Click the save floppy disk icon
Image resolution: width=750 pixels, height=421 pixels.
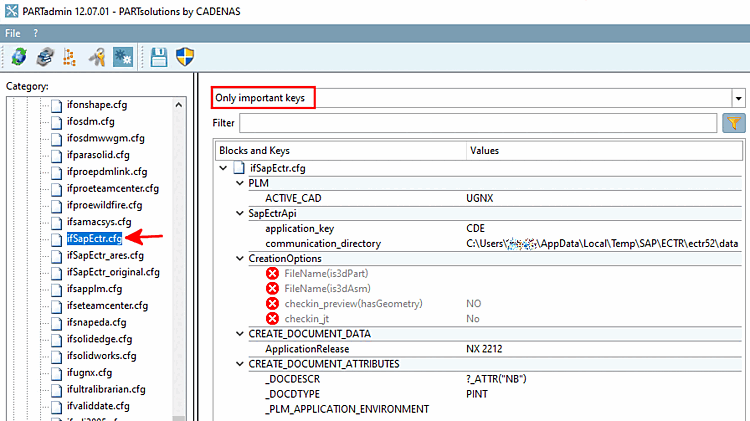(159, 57)
